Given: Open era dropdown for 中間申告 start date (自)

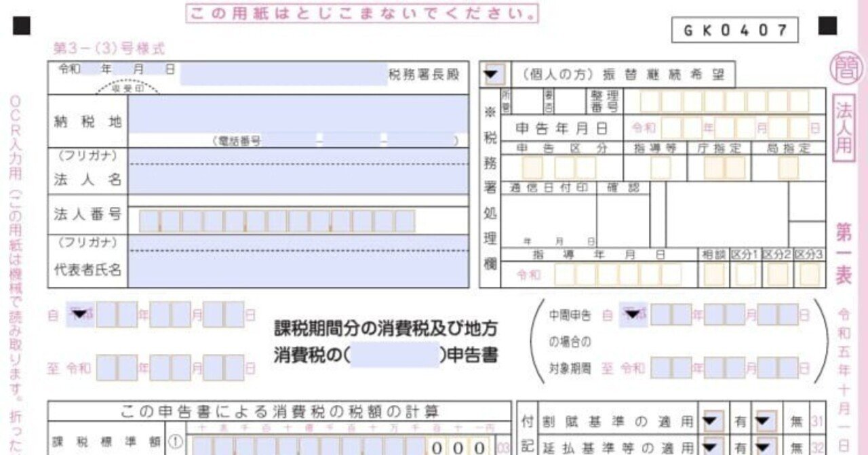Looking at the screenshot, I should 633,315.
